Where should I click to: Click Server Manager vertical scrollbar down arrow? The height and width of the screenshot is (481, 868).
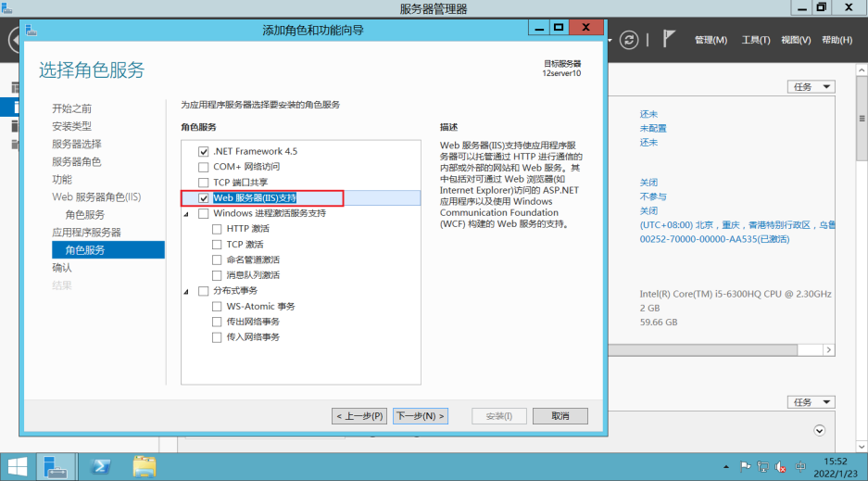coord(862,447)
